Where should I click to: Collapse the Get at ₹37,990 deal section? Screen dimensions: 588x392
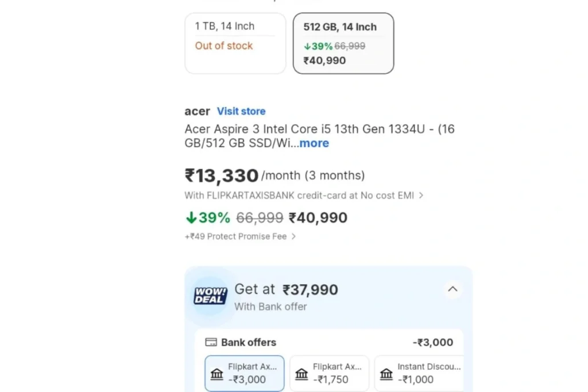click(x=452, y=289)
